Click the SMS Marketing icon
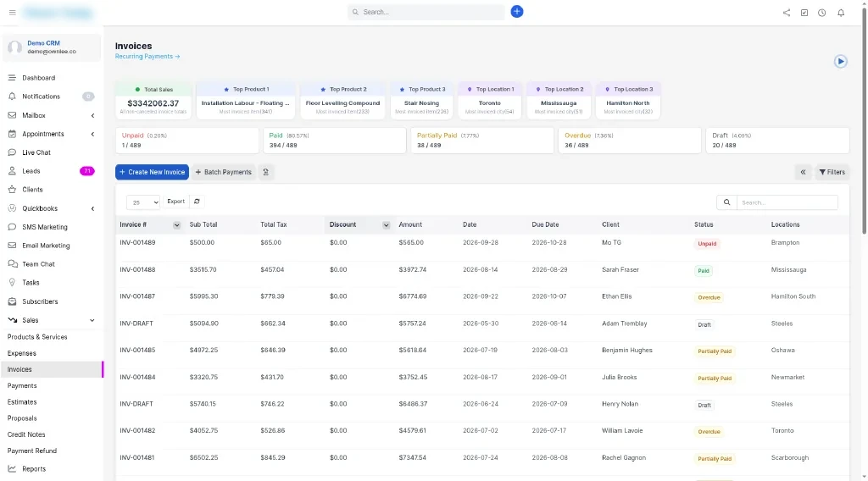The height and width of the screenshot is (481, 868). 12,227
